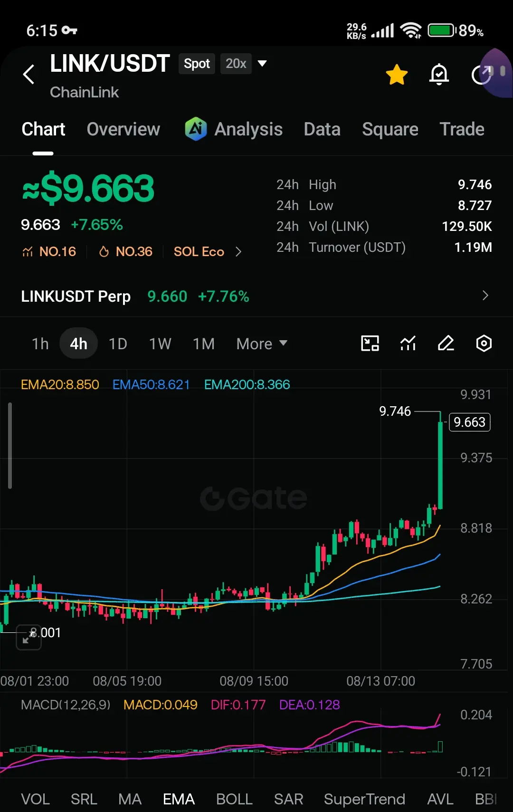Open the LINKUSDT Perp row
Screen dimensions: 513x812
point(256,296)
